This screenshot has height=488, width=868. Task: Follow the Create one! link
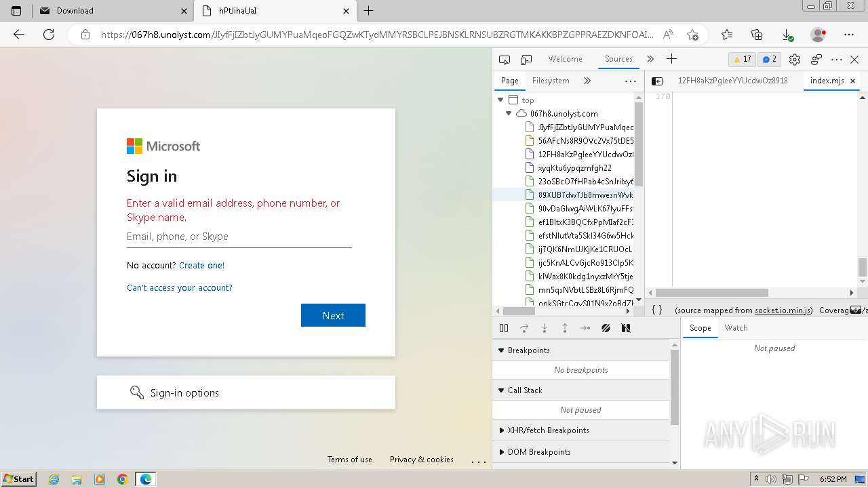(x=201, y=265)
